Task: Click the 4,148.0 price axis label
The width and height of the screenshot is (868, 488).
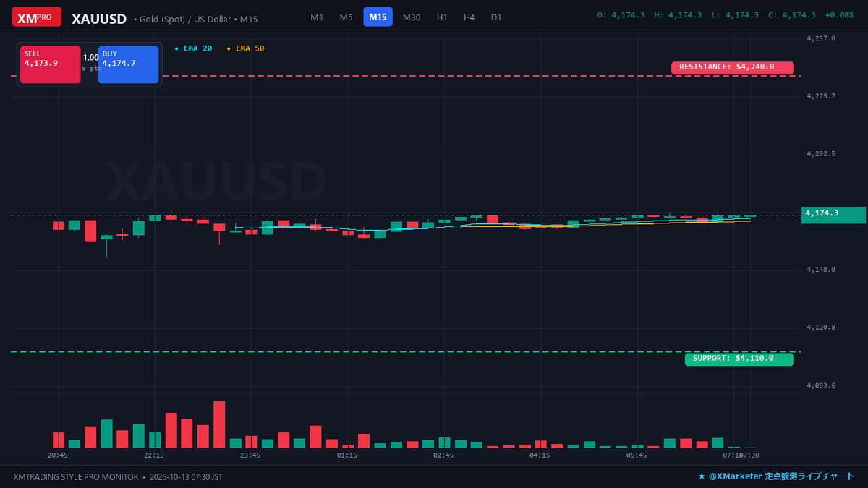Action: 821,270
